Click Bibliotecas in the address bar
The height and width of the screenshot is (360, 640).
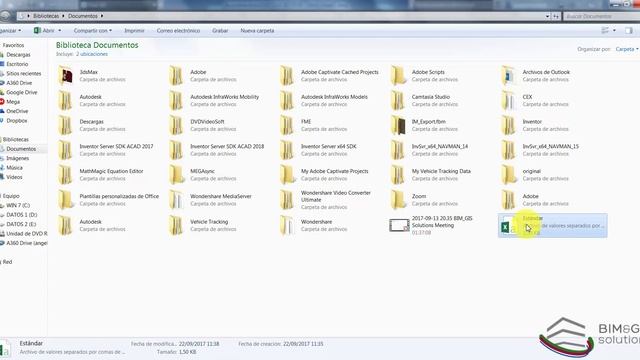46,16
